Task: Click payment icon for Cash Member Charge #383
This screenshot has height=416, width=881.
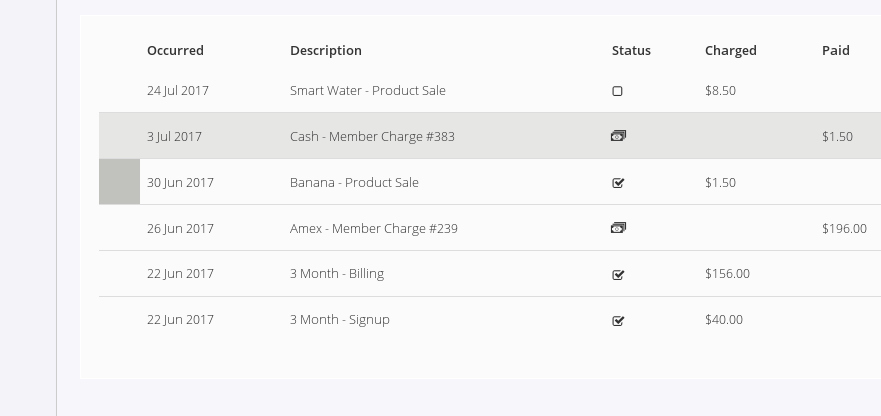Action: [618, 136]
